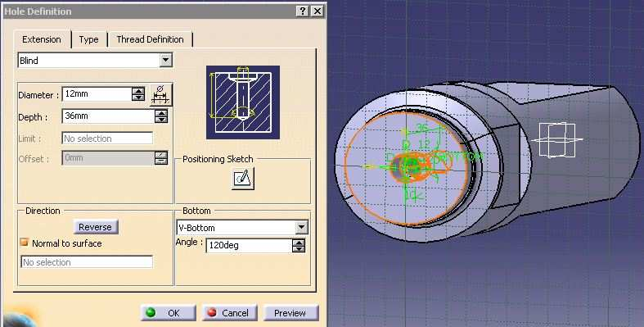
Task: Click the Diameter 12mm input field
Action: pyautogui.click(x=97, y=94)
